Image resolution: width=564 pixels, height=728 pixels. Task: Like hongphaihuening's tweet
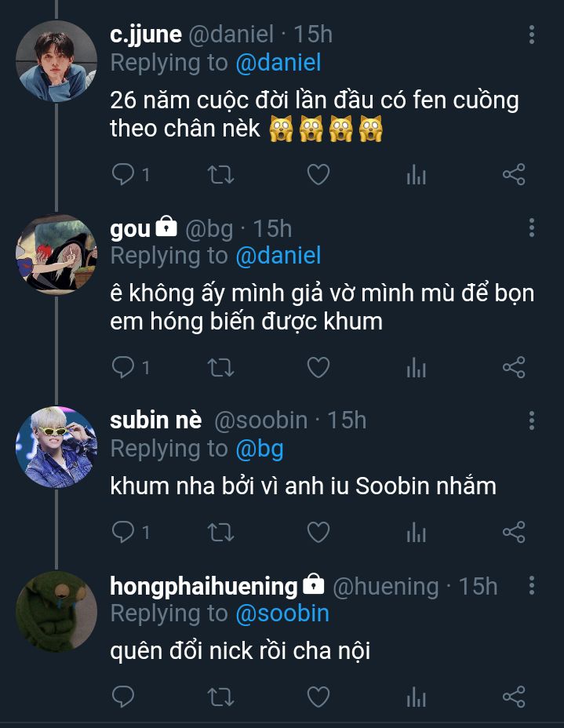pyautogui.click(x=317, y=696)
